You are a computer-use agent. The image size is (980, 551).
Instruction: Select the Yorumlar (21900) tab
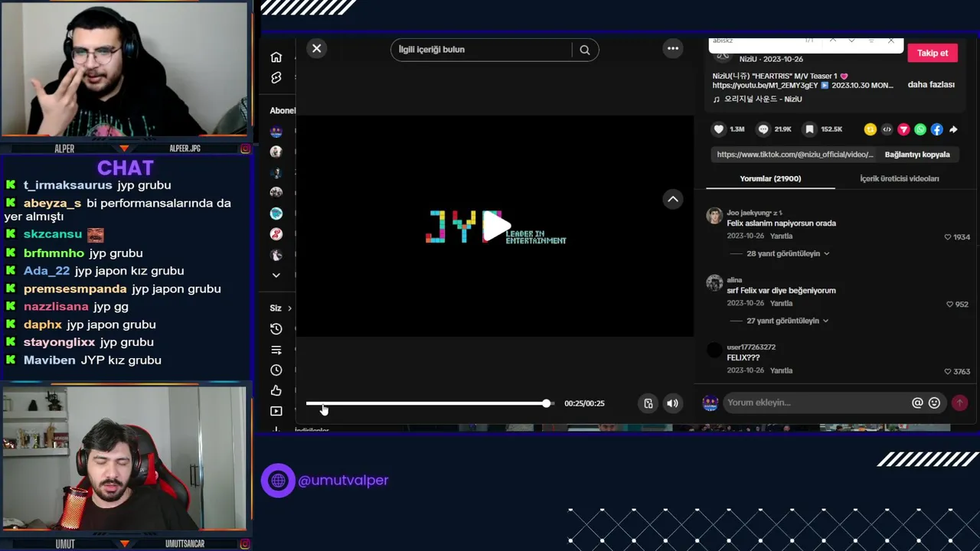(x=770, y=178)
